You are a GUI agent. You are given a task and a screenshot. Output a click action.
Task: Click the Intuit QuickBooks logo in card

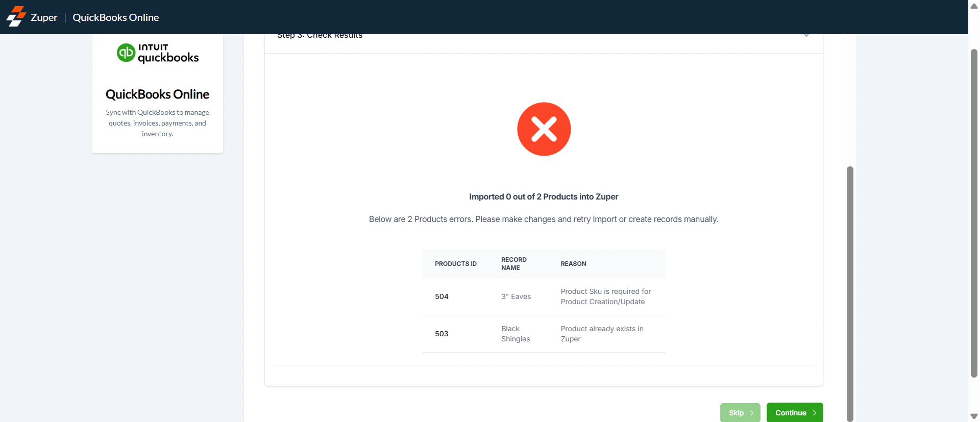(158, 53)
